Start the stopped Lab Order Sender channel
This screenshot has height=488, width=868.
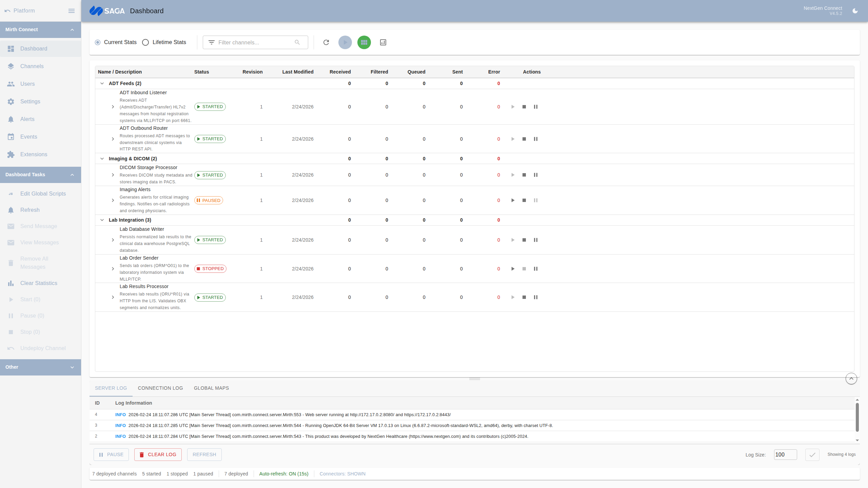click(x=512, y=269)
